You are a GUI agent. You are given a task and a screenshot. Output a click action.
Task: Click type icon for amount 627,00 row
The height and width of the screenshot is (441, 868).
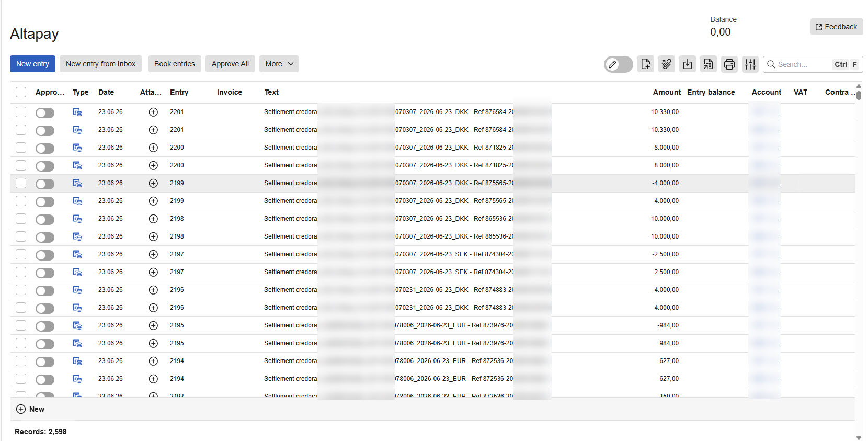[77, 379]
